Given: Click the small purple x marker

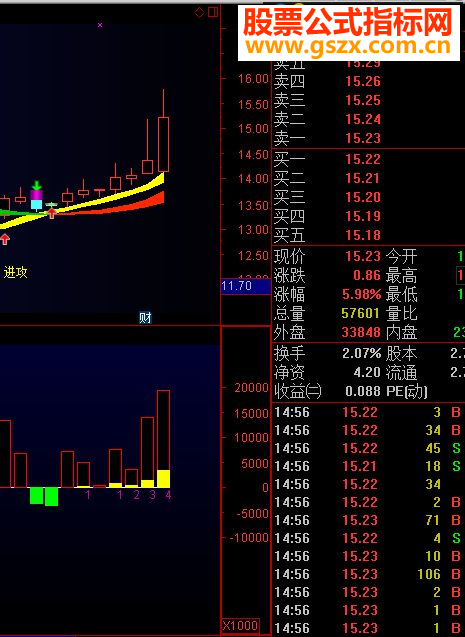Looking at the screenshot, I should [x=100, y=25].
